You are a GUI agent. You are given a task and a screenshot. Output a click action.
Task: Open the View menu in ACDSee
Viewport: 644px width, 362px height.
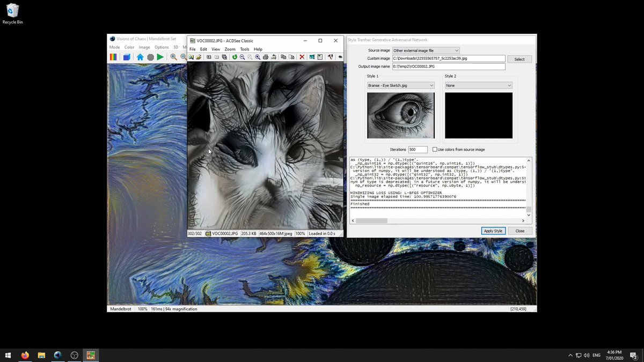tap(216, 49)
